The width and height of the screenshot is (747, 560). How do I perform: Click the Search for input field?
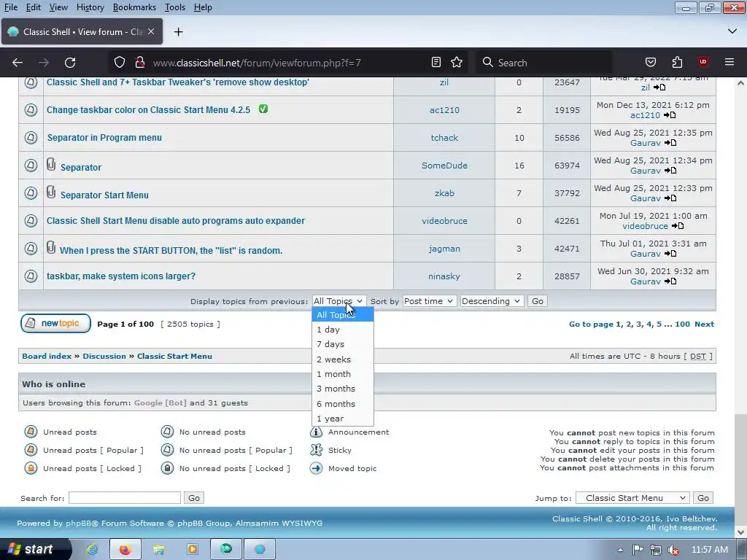[125, 498]
